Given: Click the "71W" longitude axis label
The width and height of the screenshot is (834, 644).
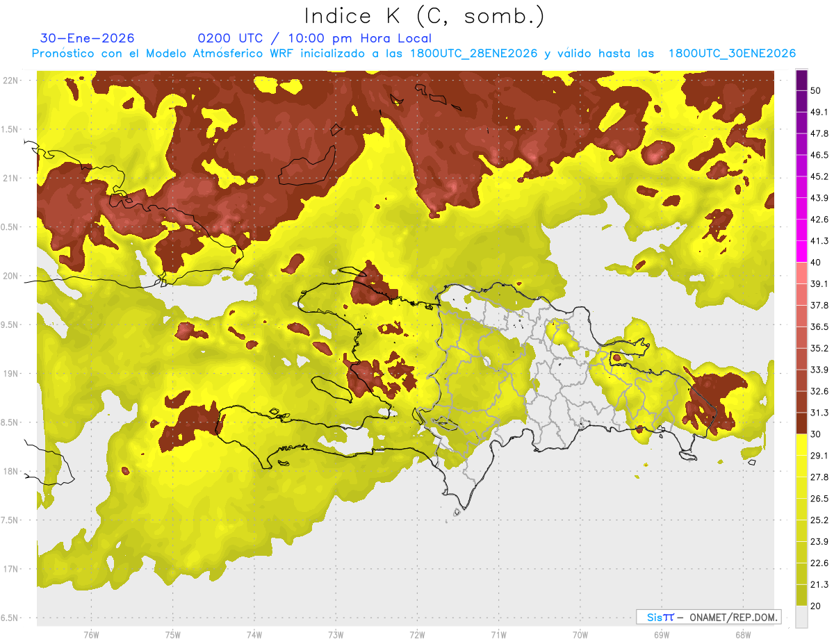Looking at the screenshot, I should pyautogui.click(x=498, y=635).
